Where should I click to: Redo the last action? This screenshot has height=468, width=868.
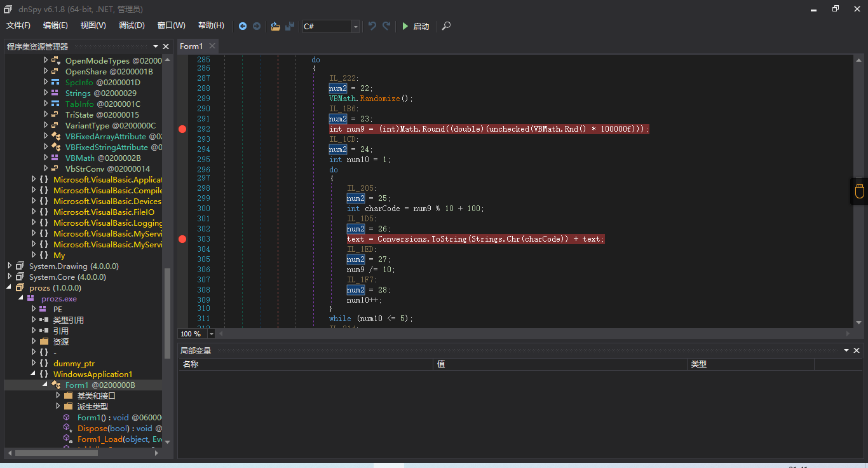coord(386,26)
